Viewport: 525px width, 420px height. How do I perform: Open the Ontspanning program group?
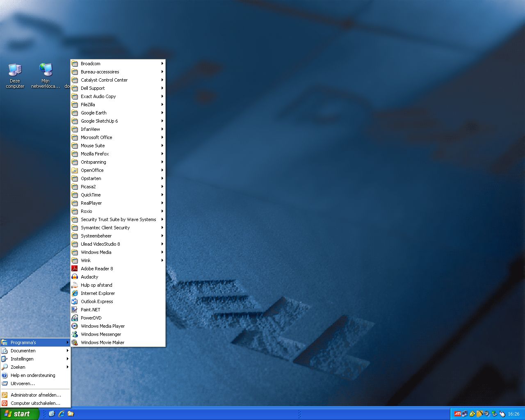[x=118, y=162]
